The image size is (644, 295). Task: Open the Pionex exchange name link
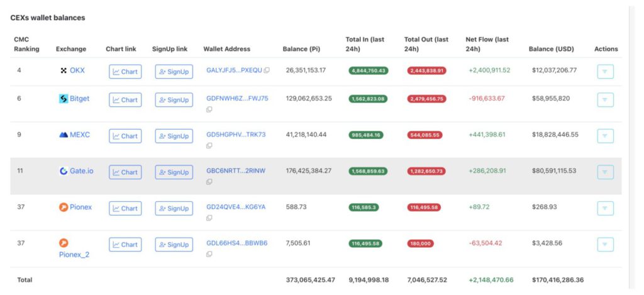pos(80,207)
